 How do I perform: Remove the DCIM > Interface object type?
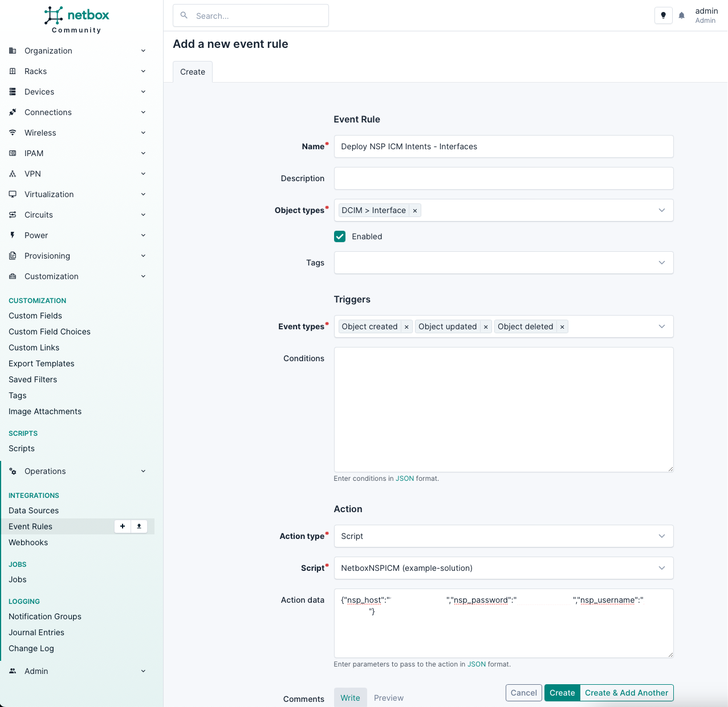(x=415, y=211)
